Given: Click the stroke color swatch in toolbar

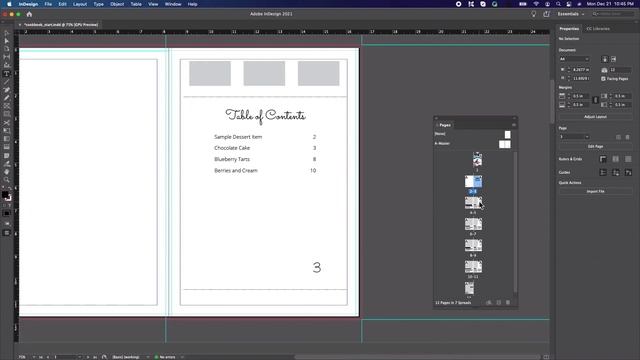Looking at the screenshot, I should tap(9, 198).
